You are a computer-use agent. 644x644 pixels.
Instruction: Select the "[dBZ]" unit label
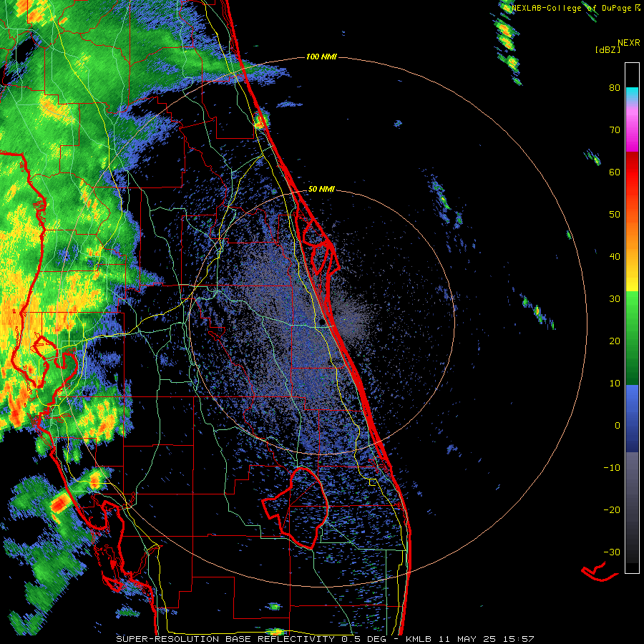click(x=608, y=49)
